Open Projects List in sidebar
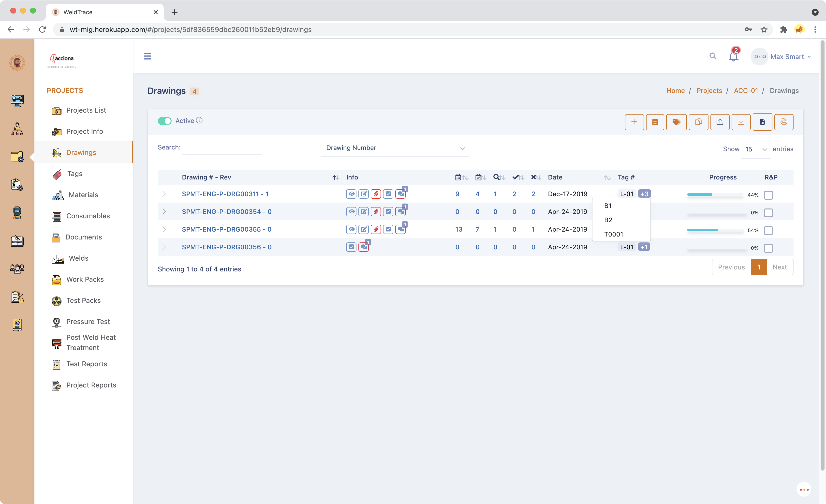The width and height of the screenshot is (826, 504). (x=86, y=110)
